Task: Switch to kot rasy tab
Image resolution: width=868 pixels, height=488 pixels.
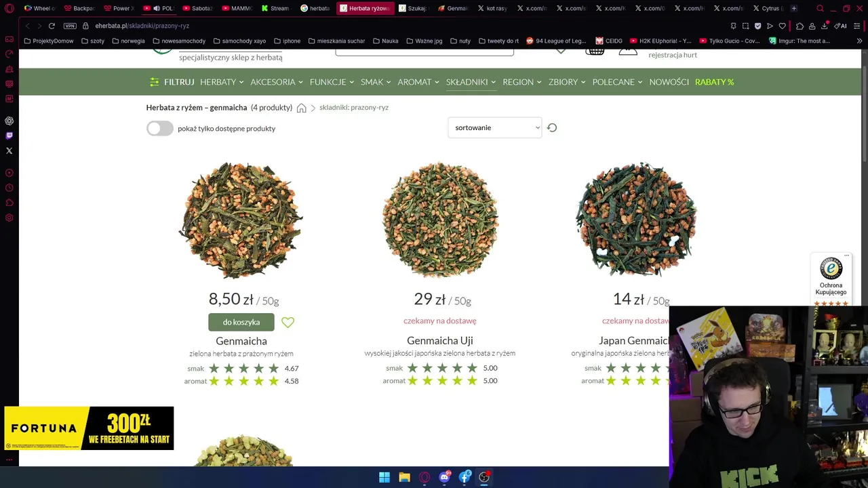Action: pyautogui.click(x=492, y=8)
